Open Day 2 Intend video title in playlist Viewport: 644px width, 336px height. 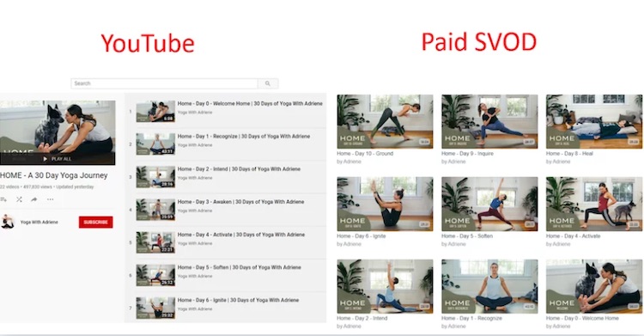coord(239,169)
